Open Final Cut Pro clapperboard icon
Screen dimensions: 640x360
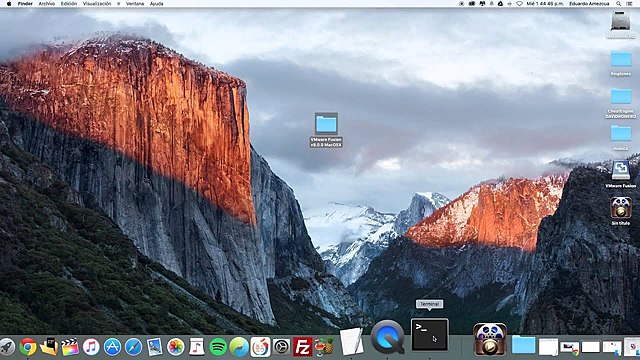coord(70,347)
